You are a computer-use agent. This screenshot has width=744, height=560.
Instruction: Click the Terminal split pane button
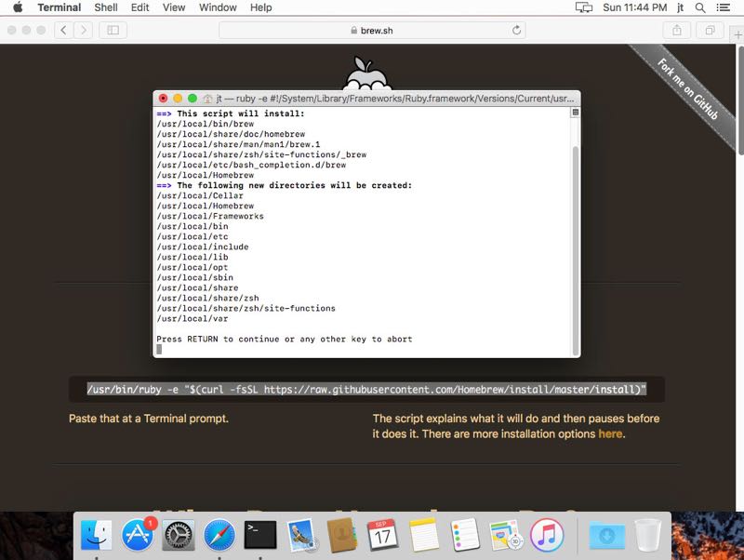pyautogui.click(x=575, y=113)
